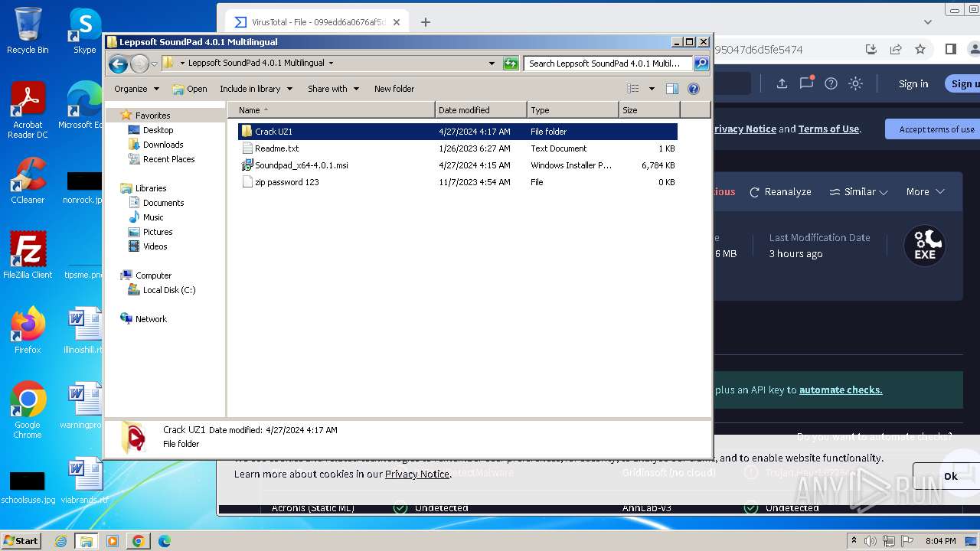
Task: Close the VirusTotal browser tab
Action: point(397,22)
